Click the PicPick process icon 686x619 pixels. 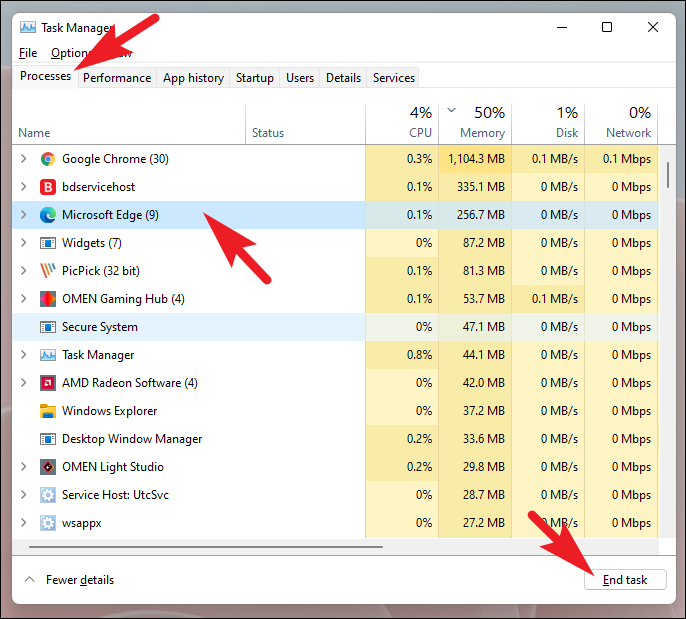(48, 271)
